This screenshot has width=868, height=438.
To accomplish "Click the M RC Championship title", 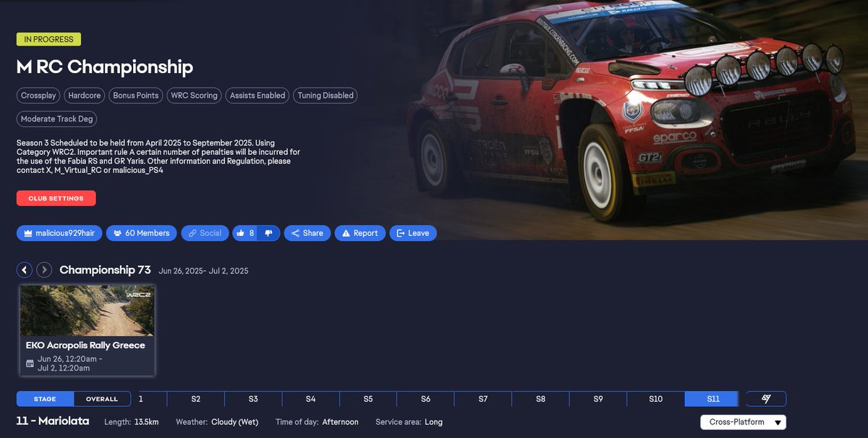I will (105, 67).
